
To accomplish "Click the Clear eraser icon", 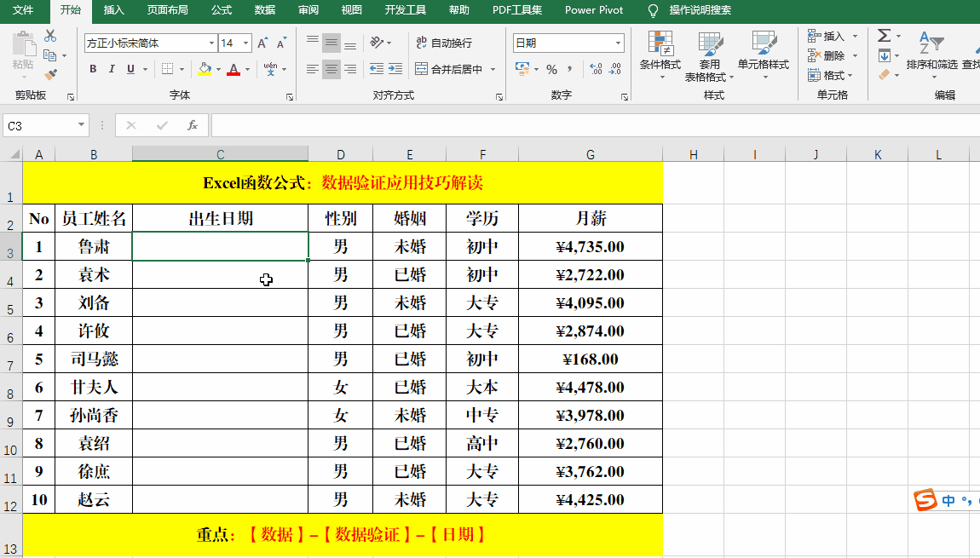I will (x=885, y=75).
